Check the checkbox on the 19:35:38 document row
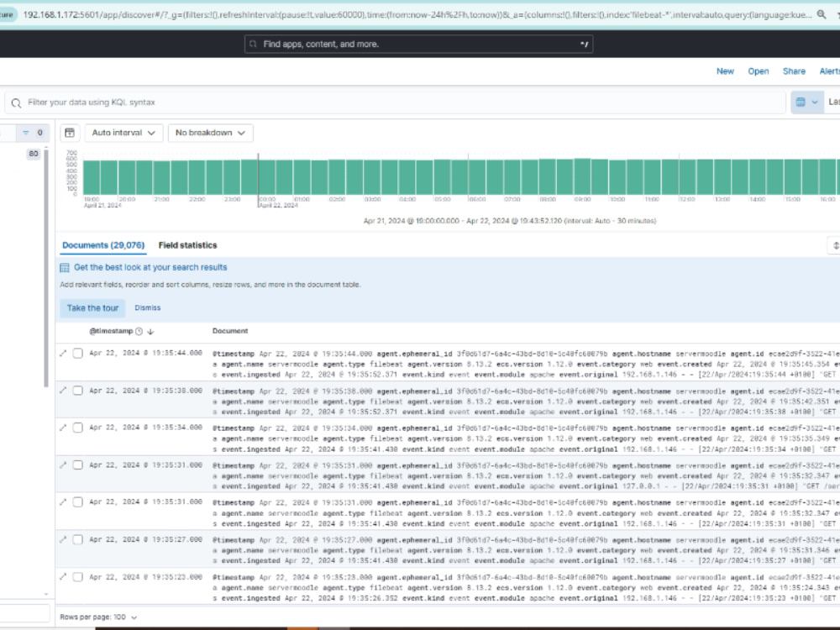The width and height of the screenshot is (840, 630). click(x=77, y=390)
